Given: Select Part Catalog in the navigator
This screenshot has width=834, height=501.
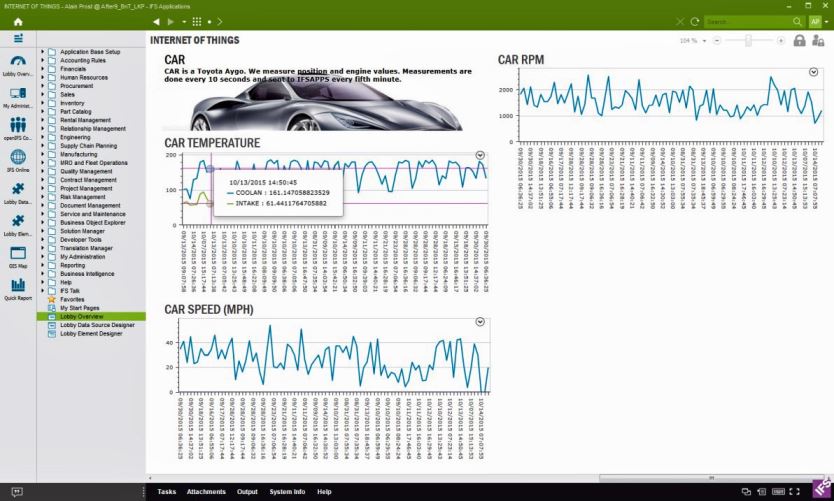Looking at the screenshot, I should click(x=76, y=112).
